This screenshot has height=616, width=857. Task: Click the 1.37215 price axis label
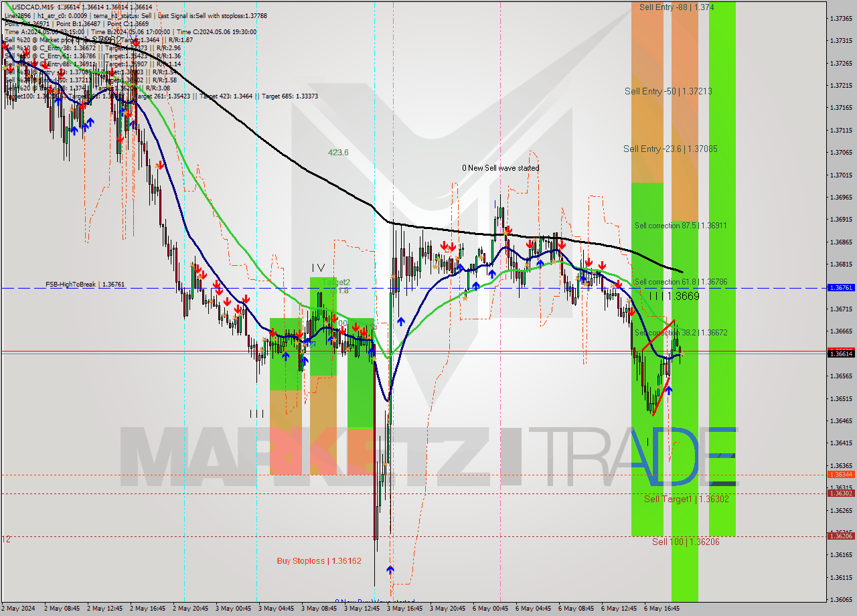841,85
